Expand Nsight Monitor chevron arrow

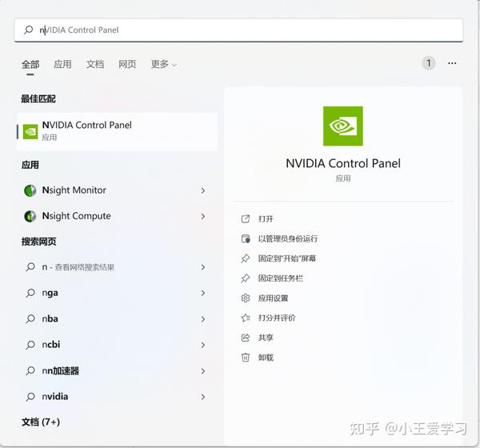point(203,190)
